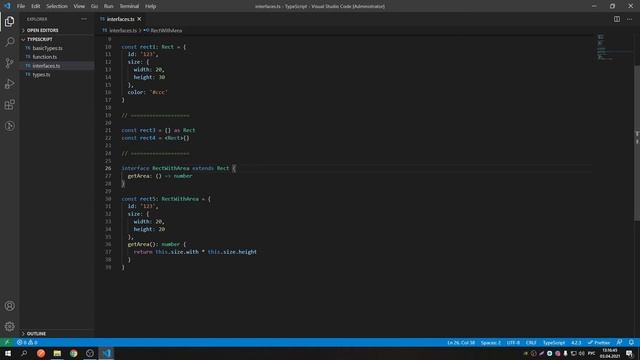Change language mode via TypeScript status
Screen dimensions: 640x360
tap(554, 342)
